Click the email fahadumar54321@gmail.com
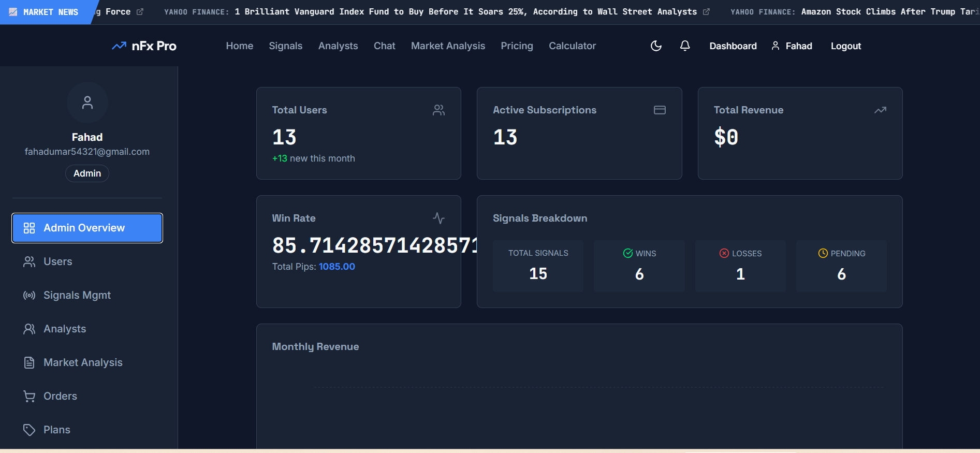Image resolution: width=980 pixels, height=453 pixels. [87, 152]
